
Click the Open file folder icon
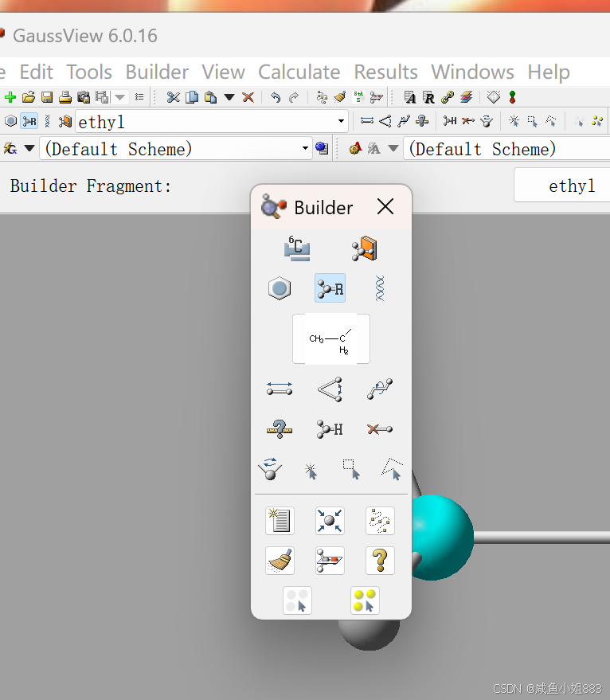(x=29, y=97)
